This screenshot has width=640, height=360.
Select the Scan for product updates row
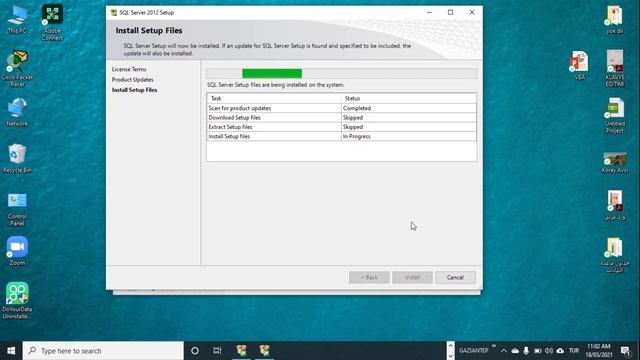click(342, 108)
